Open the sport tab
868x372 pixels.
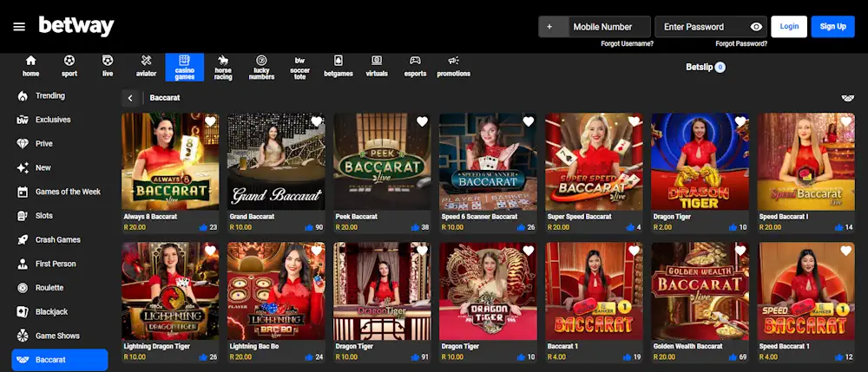pos(69,66)
